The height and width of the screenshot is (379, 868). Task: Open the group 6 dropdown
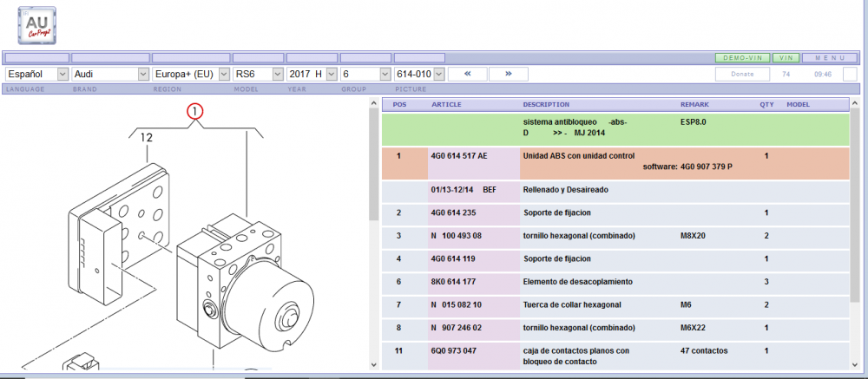pyautogui.click(x=365, y=74)
